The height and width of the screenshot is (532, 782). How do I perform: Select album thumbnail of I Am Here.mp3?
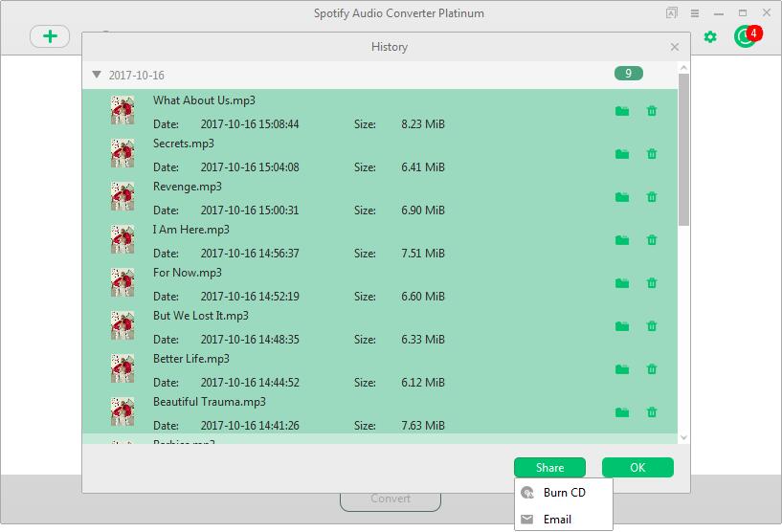[123, 239]
